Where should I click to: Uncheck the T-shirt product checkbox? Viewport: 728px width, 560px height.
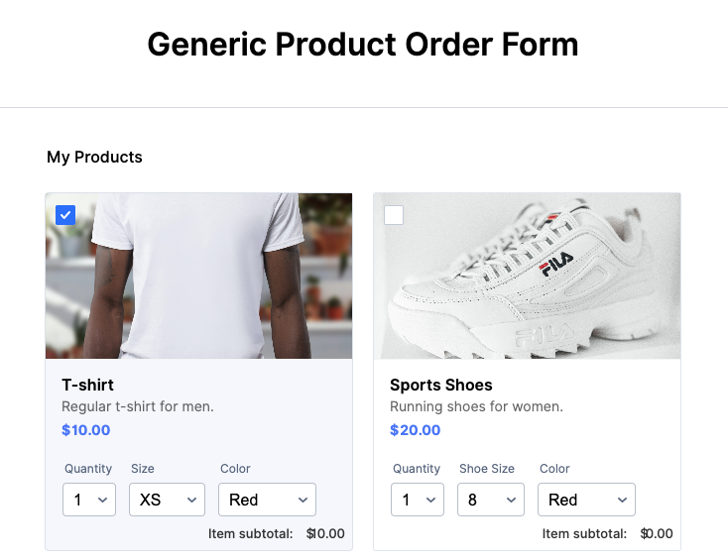[x=65, y=214]
